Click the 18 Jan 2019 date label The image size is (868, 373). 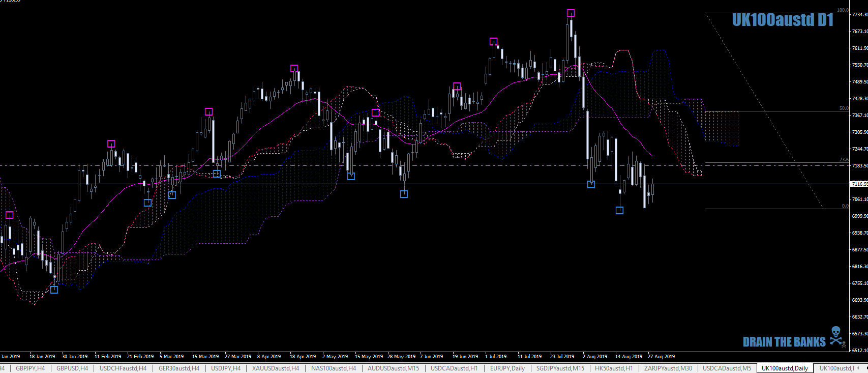42,357
